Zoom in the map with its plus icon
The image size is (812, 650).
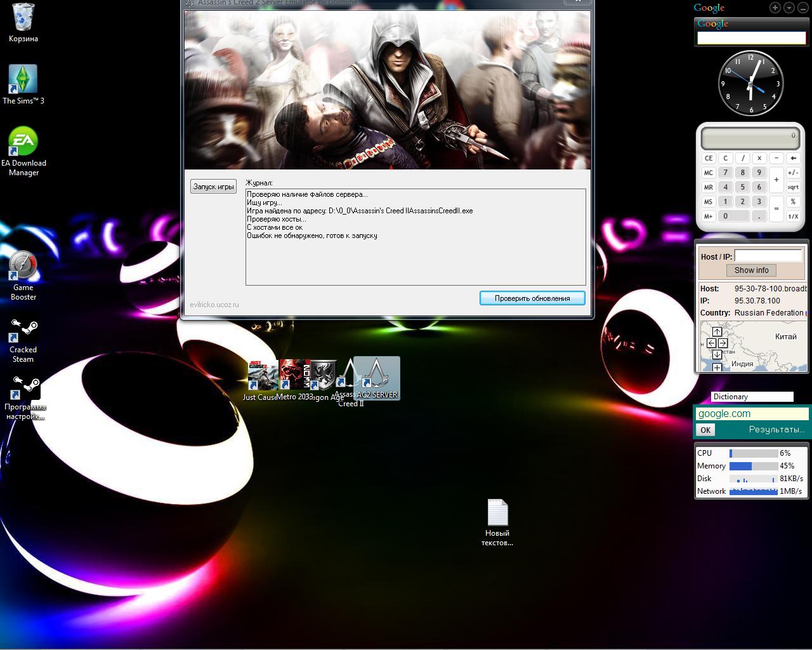[x=717, y=368]
